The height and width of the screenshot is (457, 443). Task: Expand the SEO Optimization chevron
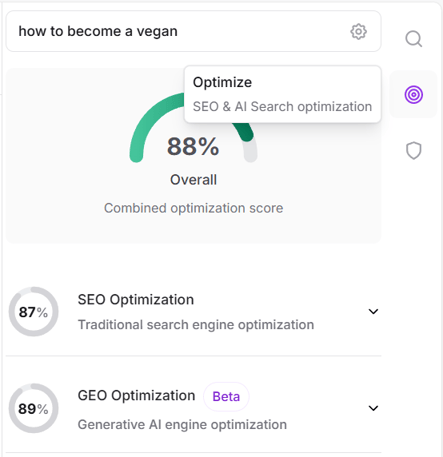373,311
